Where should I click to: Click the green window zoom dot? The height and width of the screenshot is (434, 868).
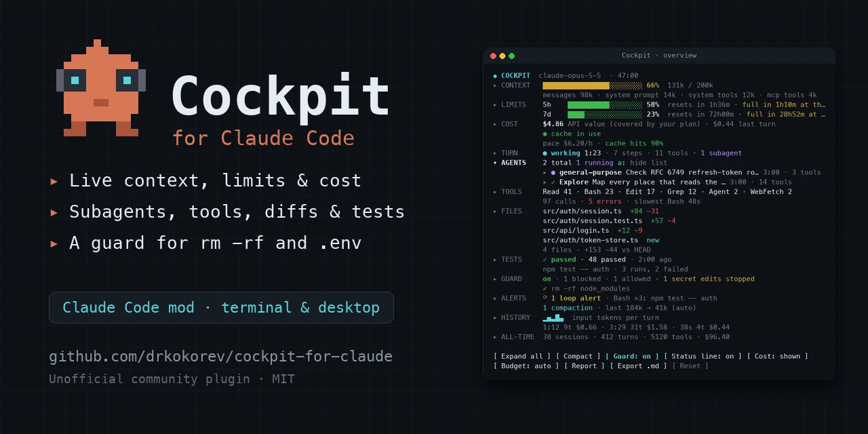[x=512, y=56]
